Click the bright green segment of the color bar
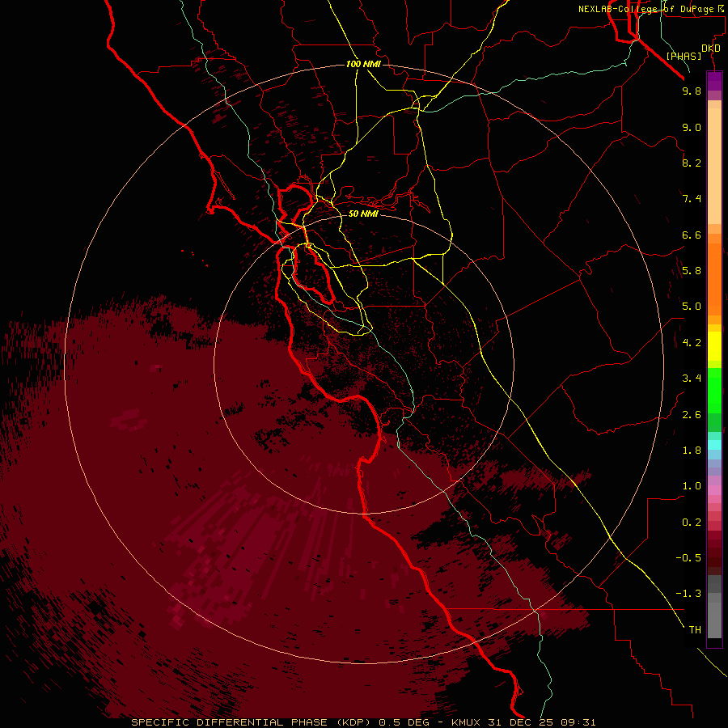Image resolution: width=728 pixels, height=728 pixels. point(714,391)
